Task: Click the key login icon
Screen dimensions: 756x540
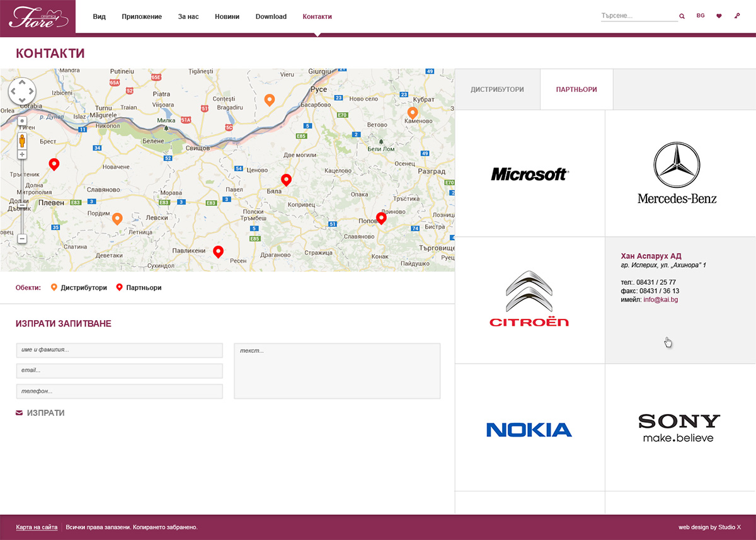Action: click(x=737, y=16)
